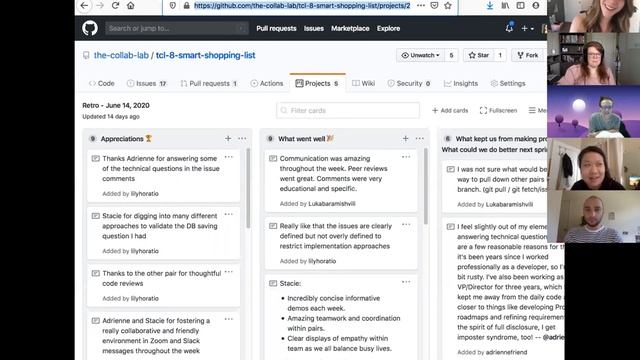Click the Pocket save icon
The height and width of the screenshot is (360, 640).
435,5
